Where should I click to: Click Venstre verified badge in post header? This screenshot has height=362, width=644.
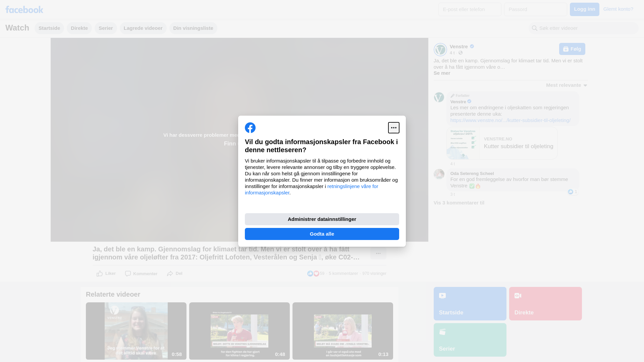(472, 46)
